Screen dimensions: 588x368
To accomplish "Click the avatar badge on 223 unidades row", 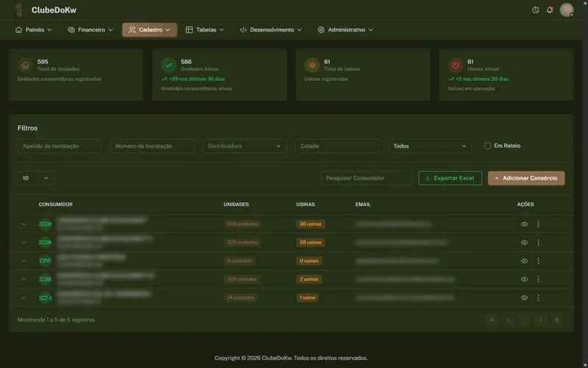I will (46, 243).
